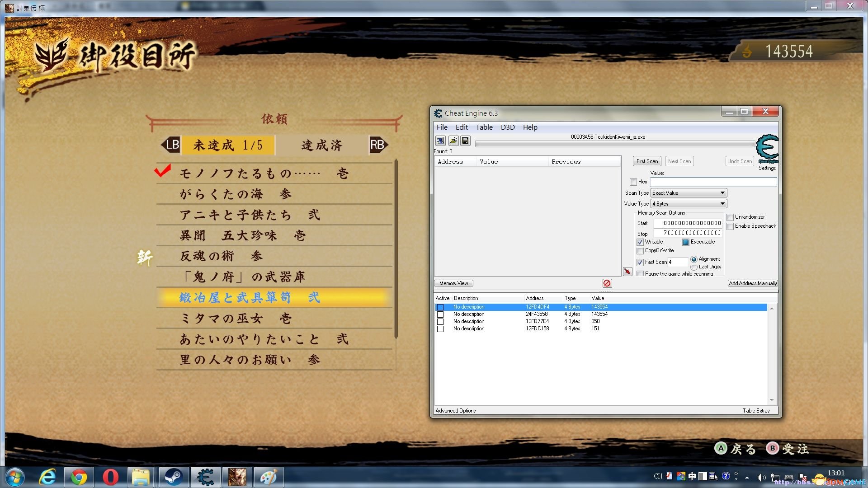Open the Help menu in Cheat Engine
The width and height of the screenshot is (868, 488).
[530, 127]
